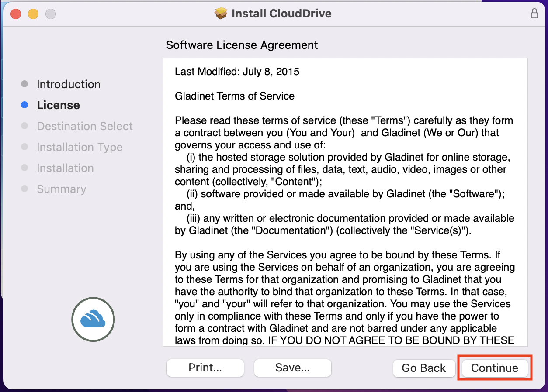Image resolution: width=548 pixels, height=392 pixels.
Task: Click the Go Back button
Action: point(424,368)
